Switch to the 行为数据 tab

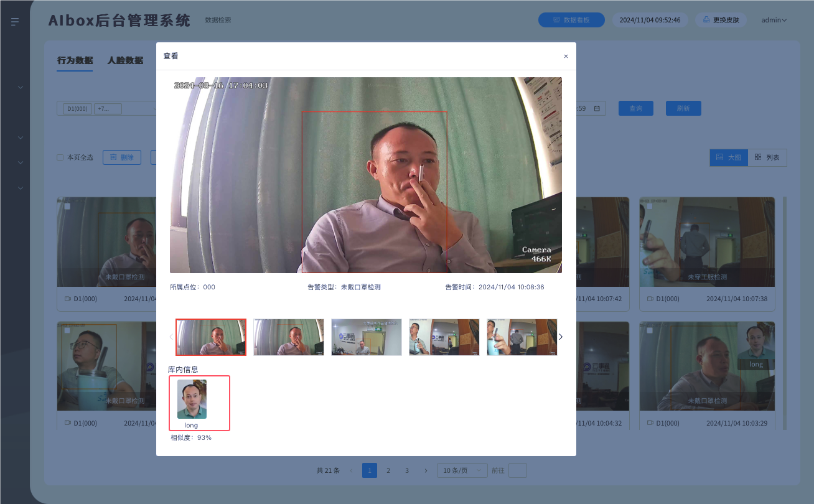point(75,60)
